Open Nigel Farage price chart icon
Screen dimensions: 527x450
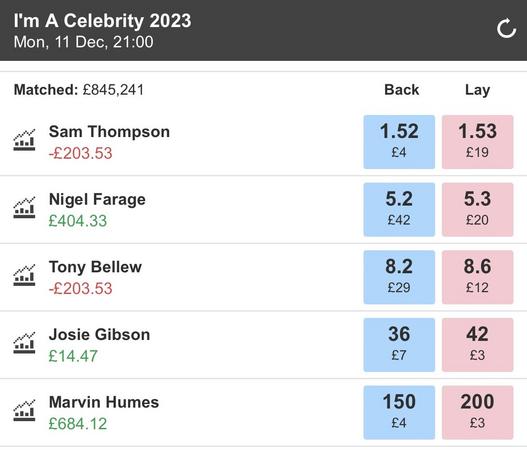click(x=24, y=207)
